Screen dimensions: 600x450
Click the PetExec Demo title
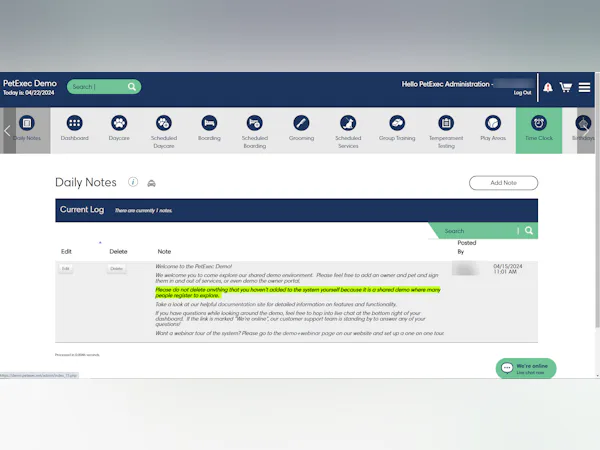coord(30,83)
